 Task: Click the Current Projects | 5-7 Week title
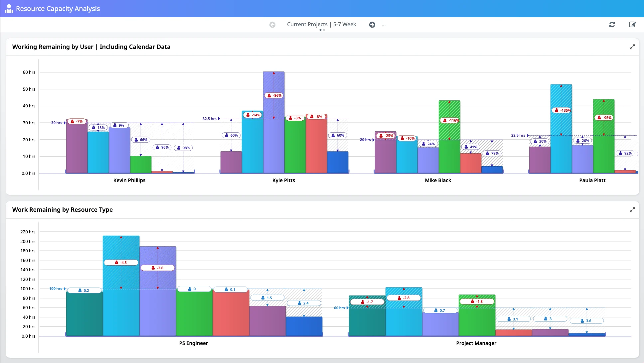pyautogui.click(x=321, y=24)
